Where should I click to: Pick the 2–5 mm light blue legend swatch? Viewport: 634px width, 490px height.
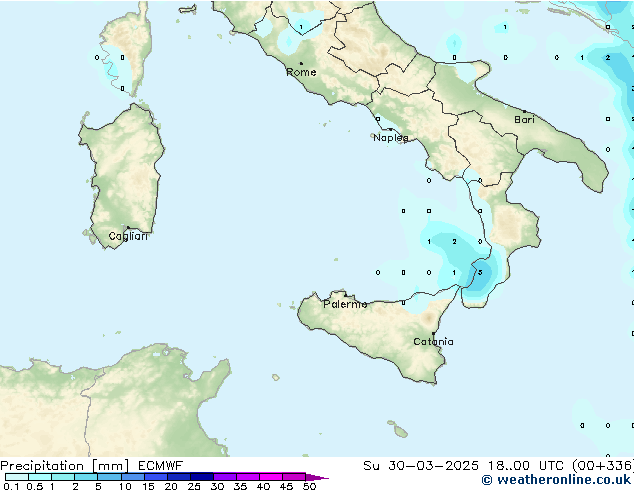pyautogui.click(x=86, y=477)
